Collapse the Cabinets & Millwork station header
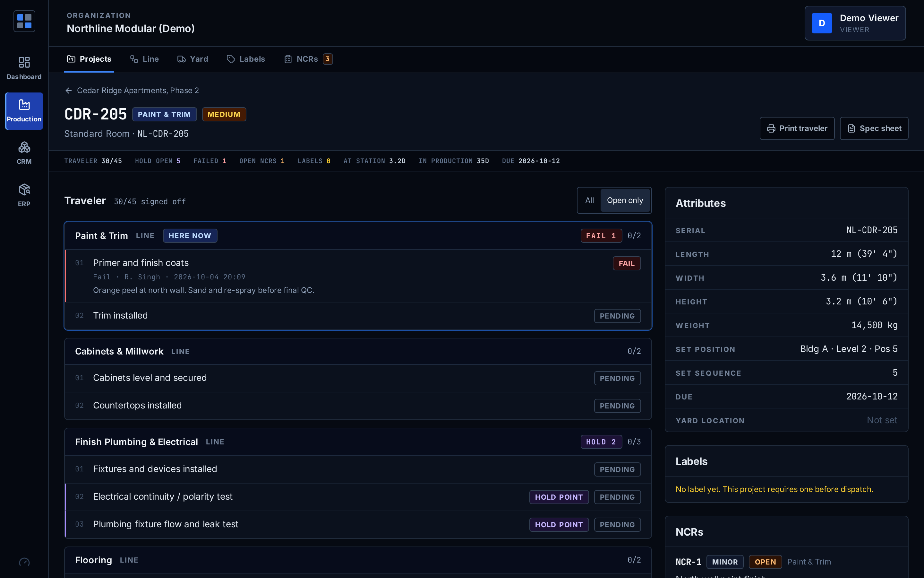 click(x=358, y=351)
